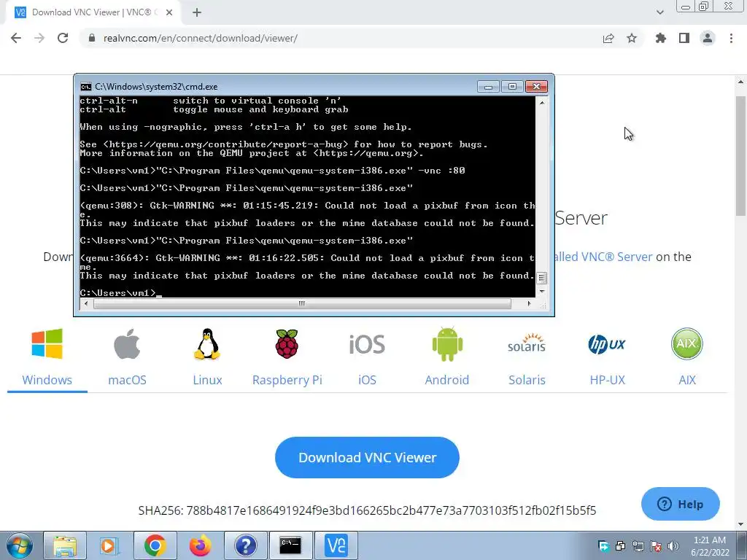Switch to the Linux text tab
Viewport: 747px width, 560px height.
pyautogui.click(x=207, y=380)
